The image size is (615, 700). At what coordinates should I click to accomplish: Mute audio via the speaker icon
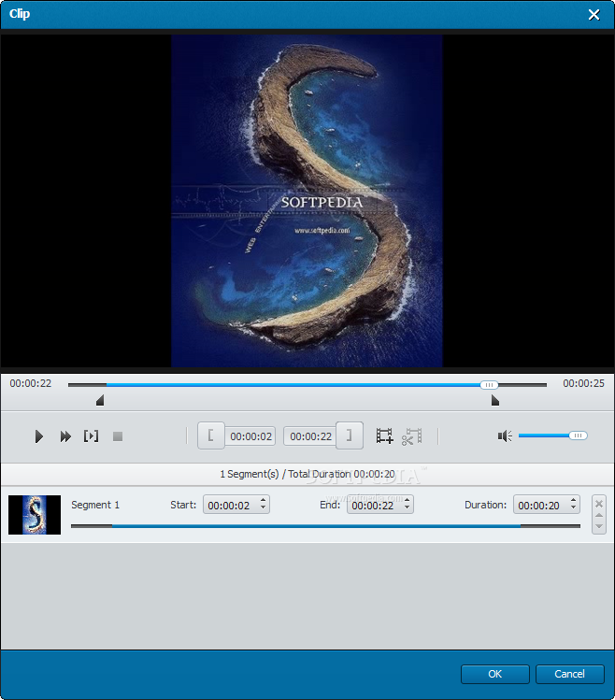point(505,436)
